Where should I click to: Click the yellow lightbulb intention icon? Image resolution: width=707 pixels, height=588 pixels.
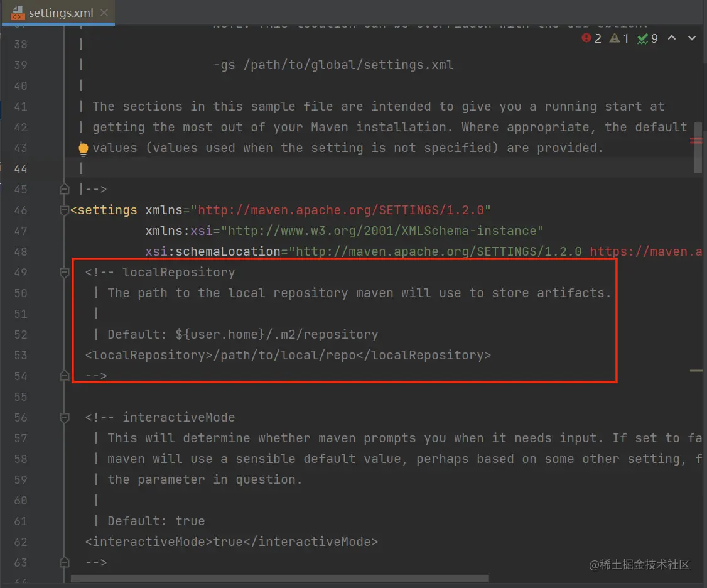coord(84,150)
